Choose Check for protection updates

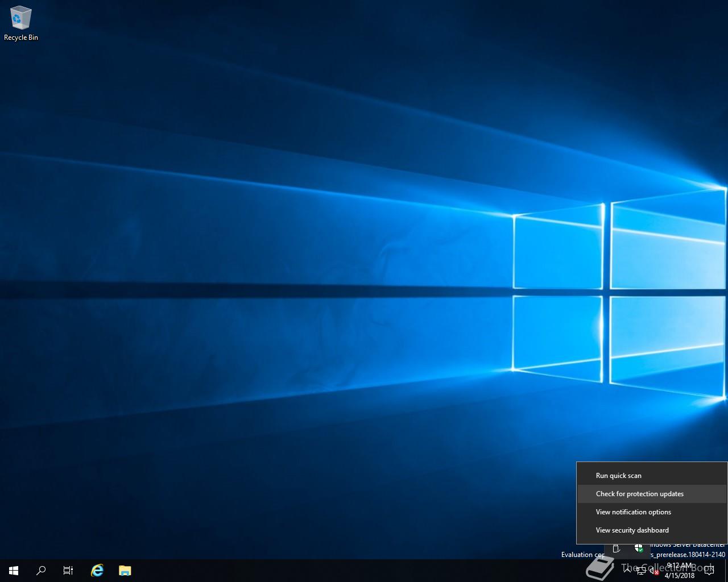[652, 494]
